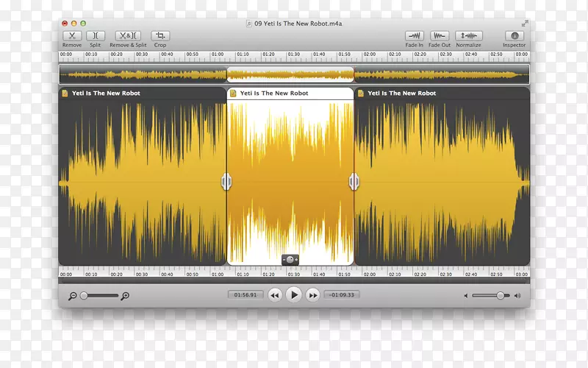Click the Remove & Split tool
The image size is (588, 368).
[x=128, y=35]
